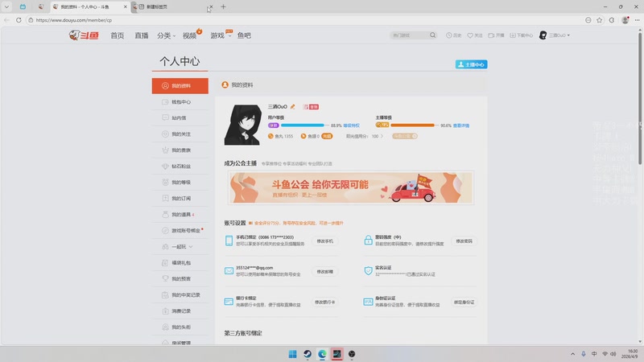Bookmark page with star icon
Image resolution: width=644 pixels, height=362 pixels.
point(600,20)
